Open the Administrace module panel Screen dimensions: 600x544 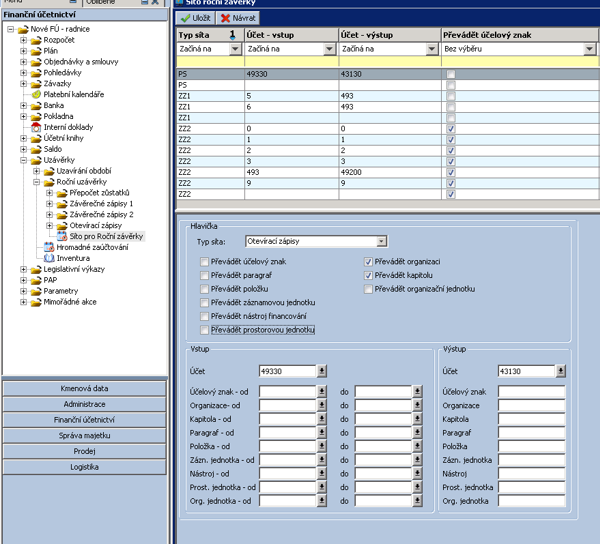tap(85, 404)
